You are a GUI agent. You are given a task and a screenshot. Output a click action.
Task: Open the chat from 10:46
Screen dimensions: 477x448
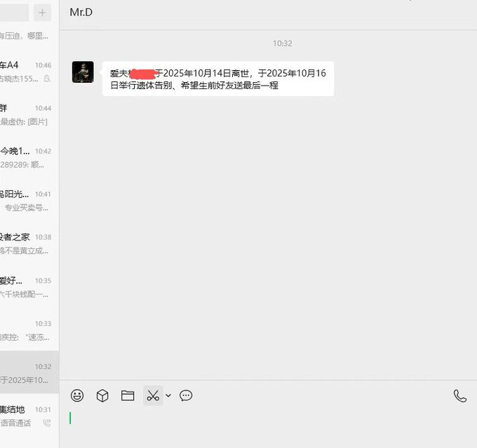(29, 72)
